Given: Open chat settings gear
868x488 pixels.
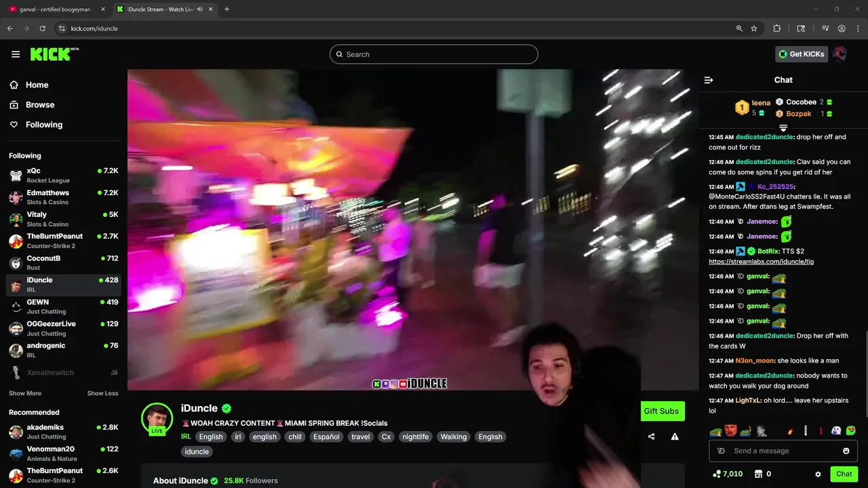Looking at the screenshot, I should (818, 474).
